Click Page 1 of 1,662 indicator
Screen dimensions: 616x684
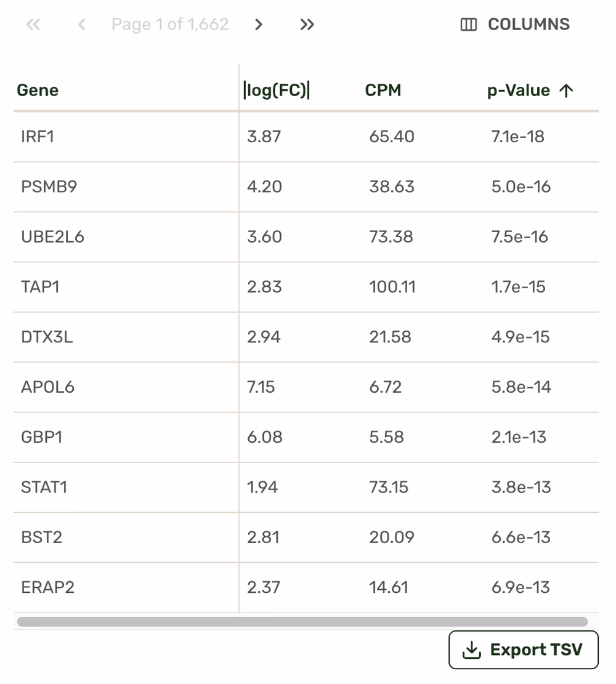point(170,25)
